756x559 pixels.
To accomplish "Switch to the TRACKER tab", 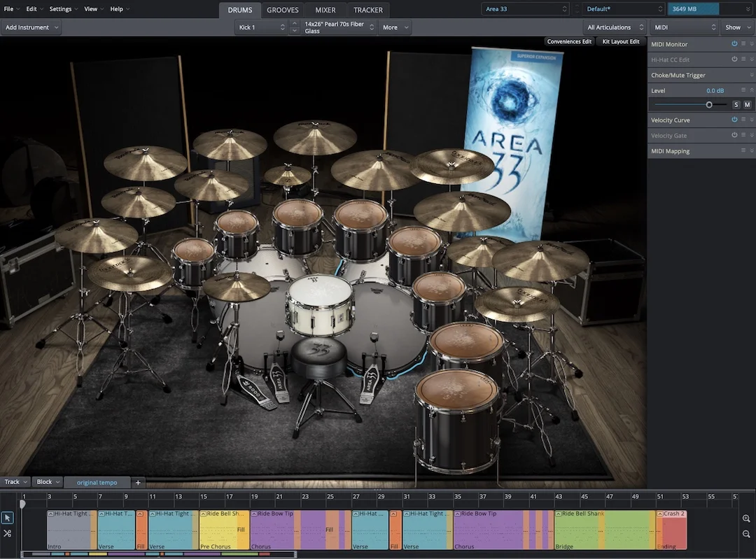I will (368, 10).
